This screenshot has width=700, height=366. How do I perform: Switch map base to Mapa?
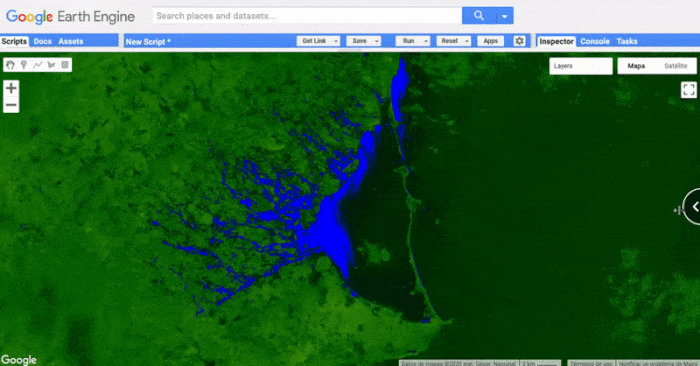(636, 66)
